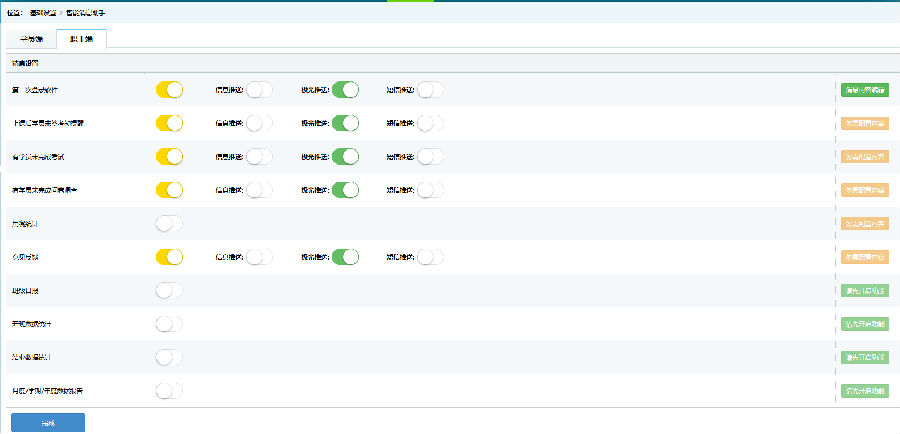
Task: Disable green push switch in fourth row
Action: click(x=346, y=189)
